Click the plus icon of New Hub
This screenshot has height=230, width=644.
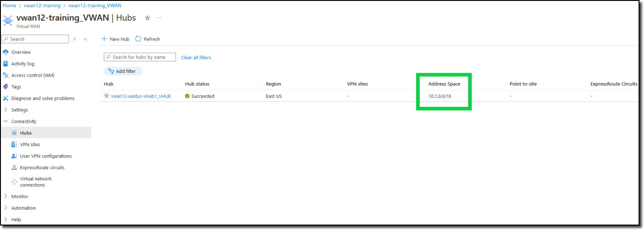pos(104,39)
